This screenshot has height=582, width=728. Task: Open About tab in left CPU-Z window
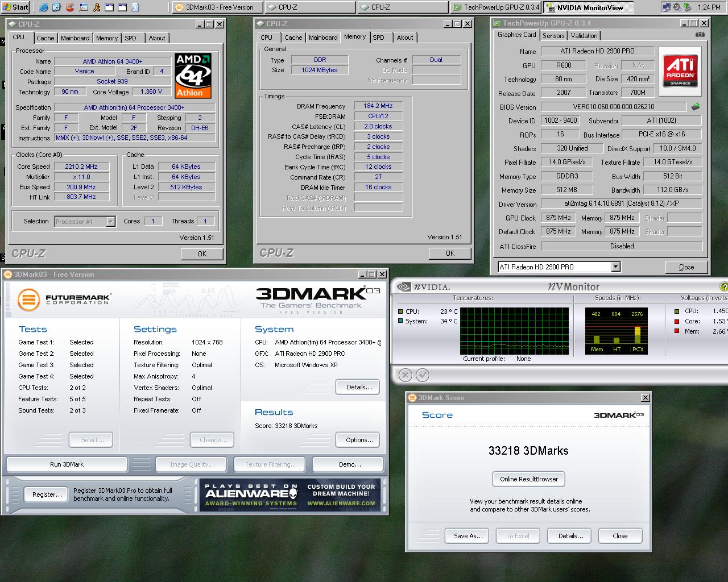pyautogui.click(x=157, y=38)
